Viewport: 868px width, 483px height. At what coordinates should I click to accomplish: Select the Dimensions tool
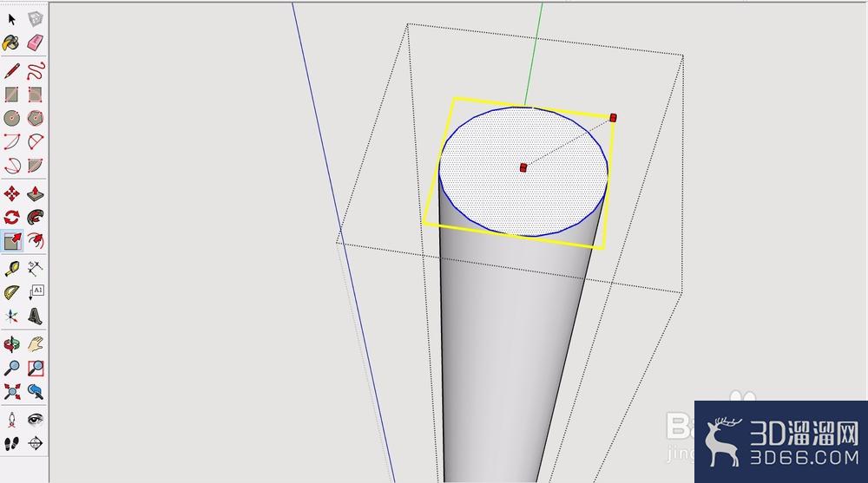36,269
